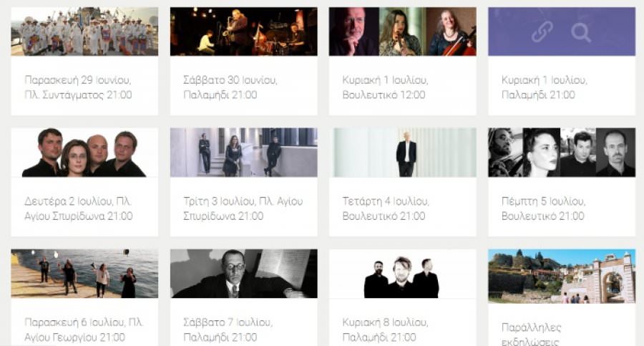The image size is (644, 346).
Task: Select the seaside performers thumbnail
Action: pos(84,274)
